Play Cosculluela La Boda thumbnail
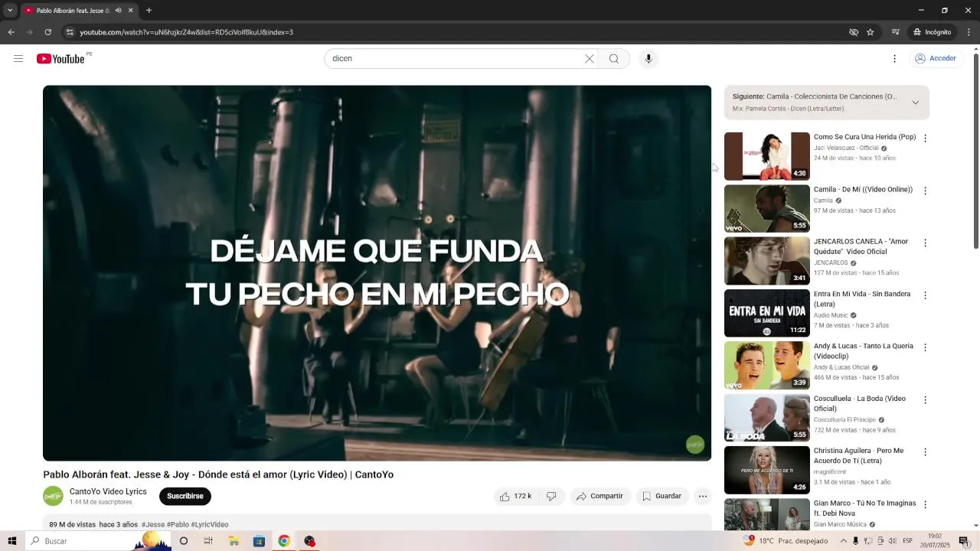 click(767, 417)
